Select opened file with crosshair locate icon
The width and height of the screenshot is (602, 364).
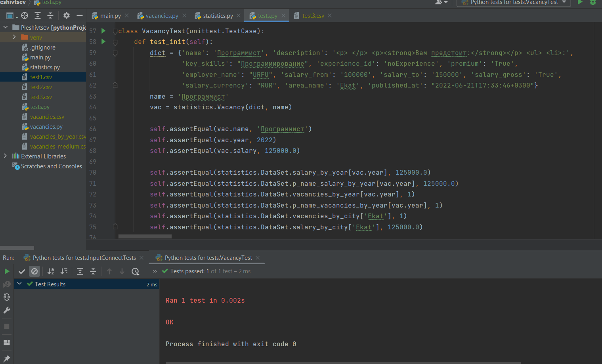[x=25, y=15]
